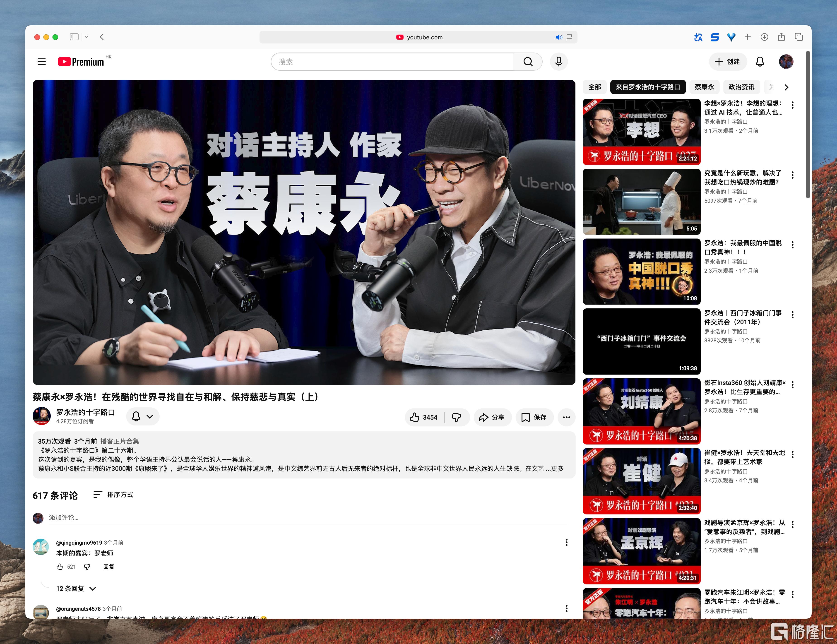Select the 全部 filter chip

pos(594,87)
